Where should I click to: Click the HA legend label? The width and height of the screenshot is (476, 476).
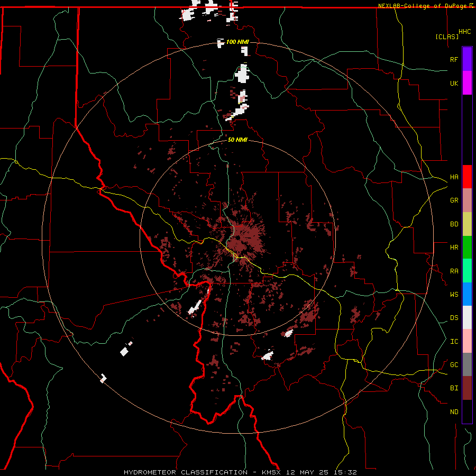[454, 177]
